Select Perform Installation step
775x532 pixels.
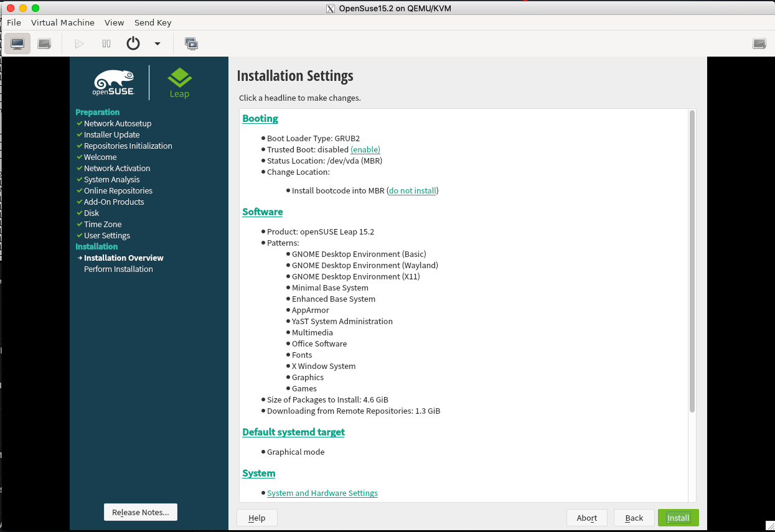(118, 269)
